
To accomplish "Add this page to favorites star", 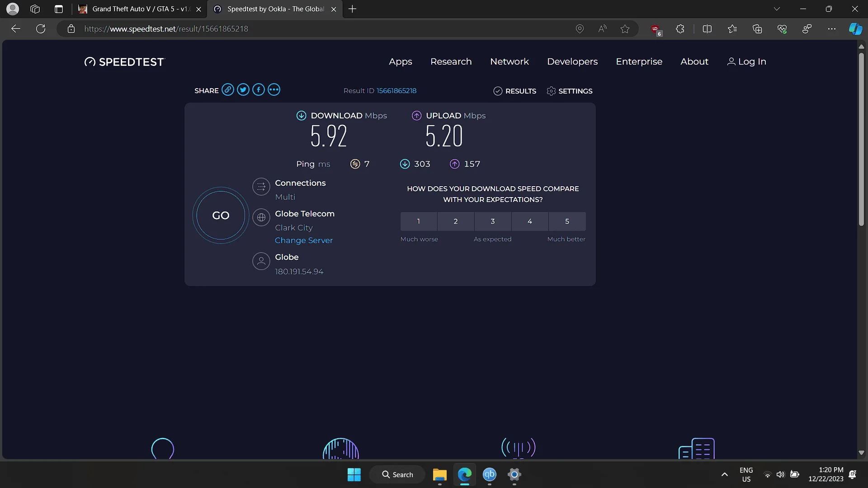I will pos(625,29).
